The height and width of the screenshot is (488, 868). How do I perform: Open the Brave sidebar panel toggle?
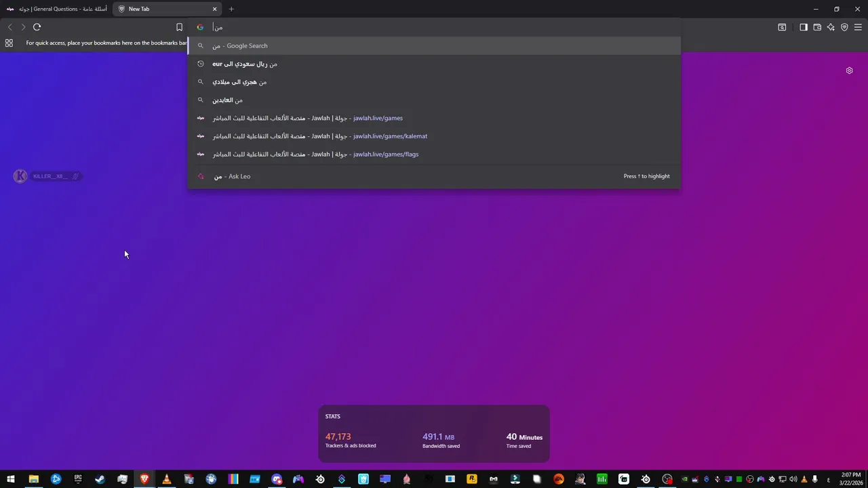804,27
